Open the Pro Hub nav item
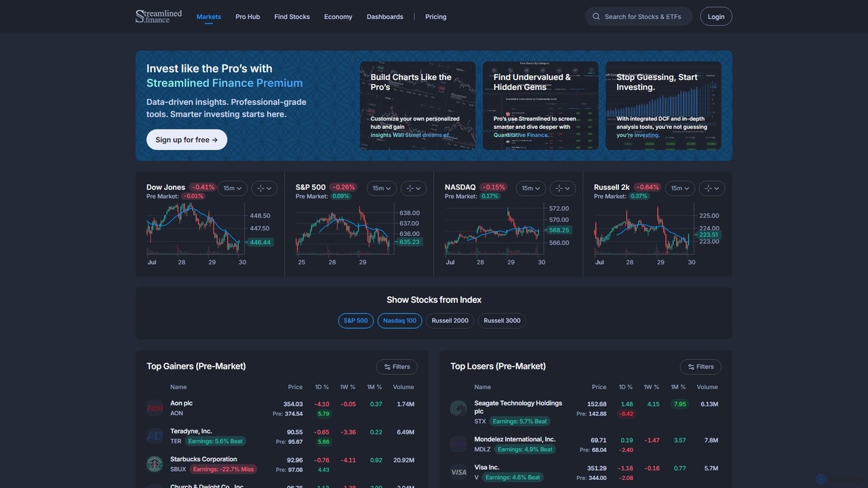This screenshot has width=868, height=488. point(248,17)
